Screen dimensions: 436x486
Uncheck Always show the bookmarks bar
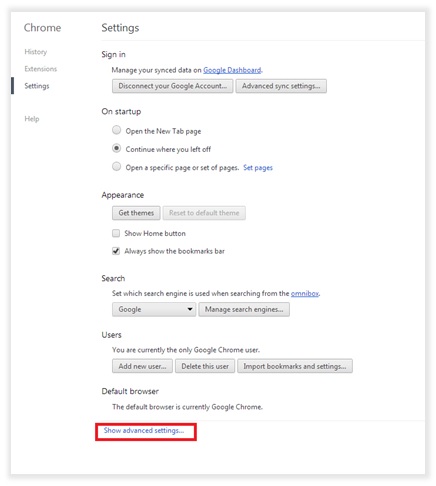pos(116,251)
